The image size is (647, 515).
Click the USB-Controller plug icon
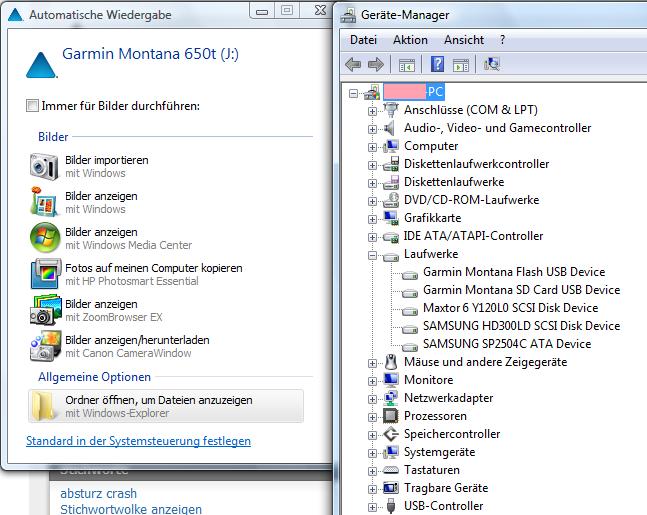tap(391, 506)
